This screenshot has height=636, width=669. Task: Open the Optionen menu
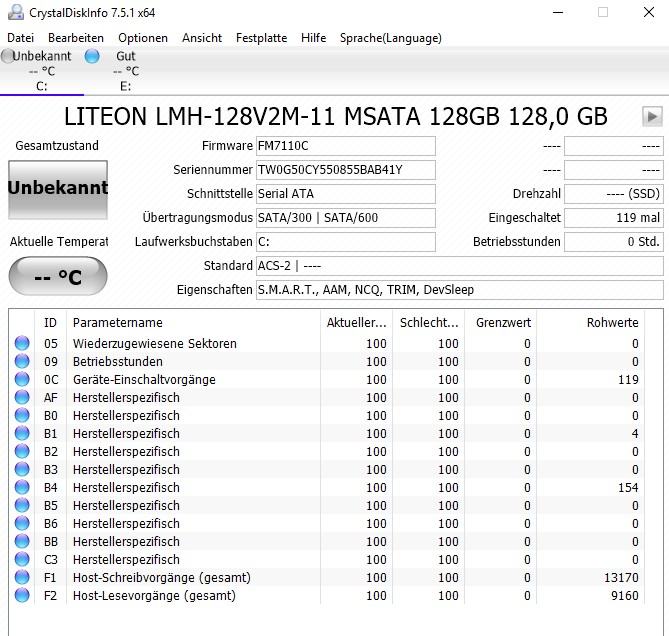pyautogui.click(x=143, y=38)
